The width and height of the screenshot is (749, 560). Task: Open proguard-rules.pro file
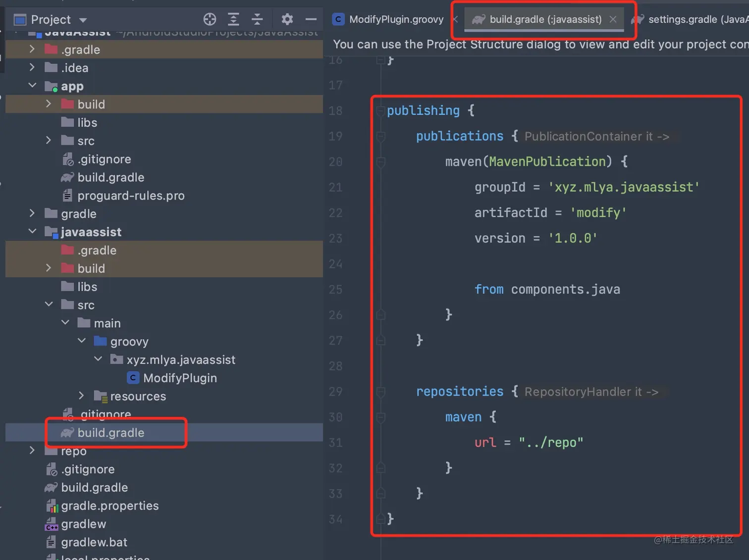click(x=122, y=196)
